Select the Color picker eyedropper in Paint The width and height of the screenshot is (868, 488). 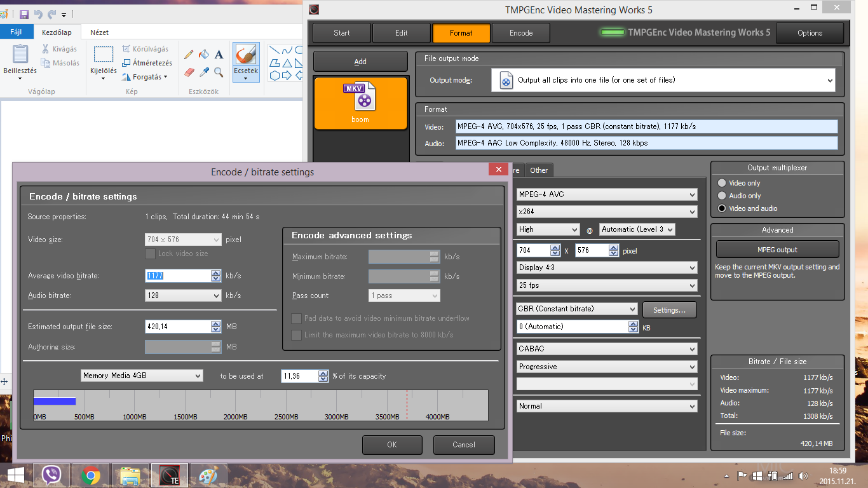[204, 72]
